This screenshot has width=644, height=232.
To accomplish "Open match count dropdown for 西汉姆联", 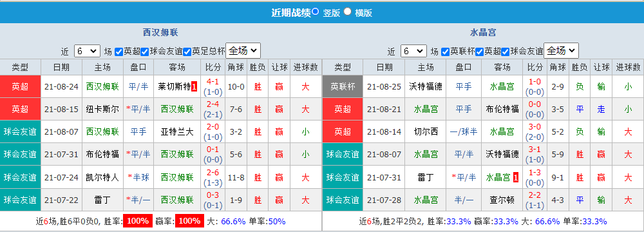I will tap(87, 51).
